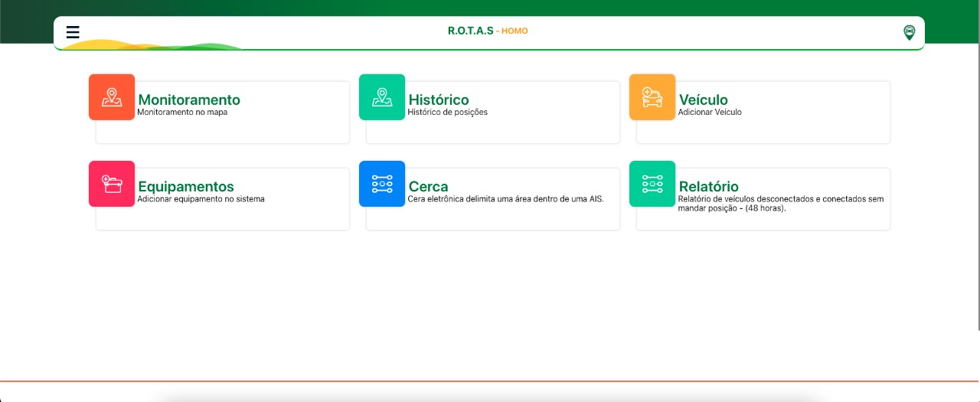
Task: Open the Monitoramento heading
Action: coord(189,100)
